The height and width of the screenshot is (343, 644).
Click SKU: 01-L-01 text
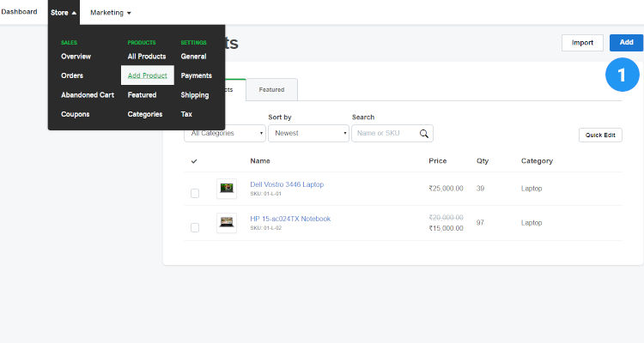tap(265, 194)
